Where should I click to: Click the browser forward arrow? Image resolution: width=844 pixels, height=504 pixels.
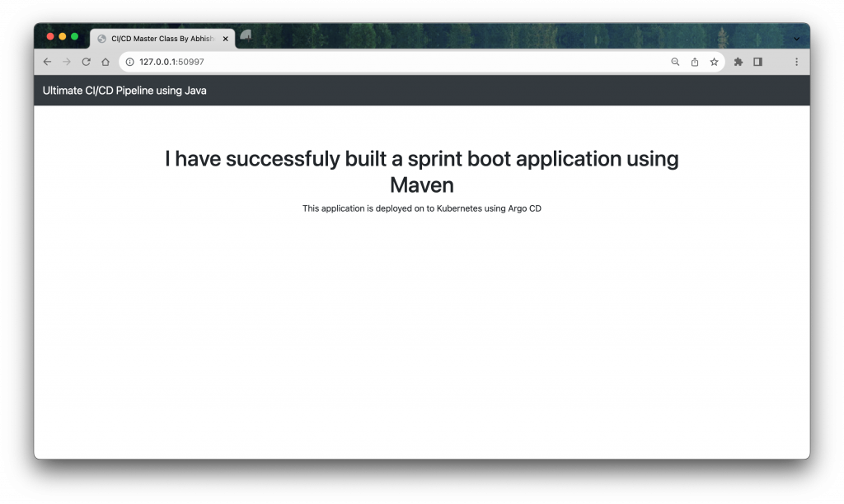pyautogui.click(x=67, y=62)
